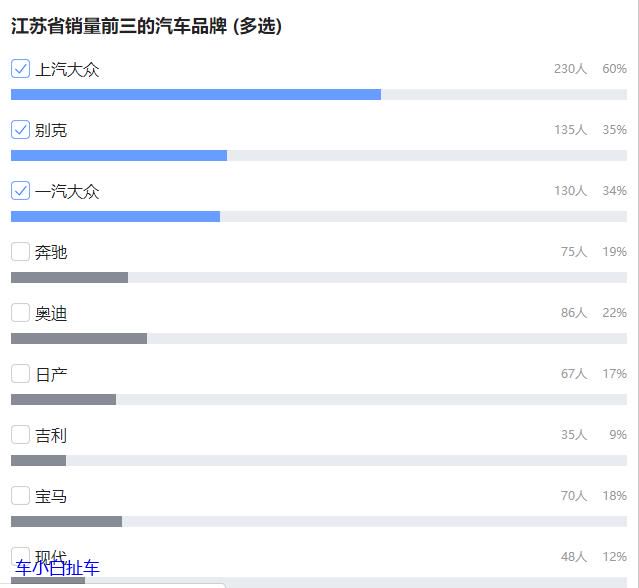Click the 奥迪 gray result bar
The height and width of the screenshot is (588, 639).
[79, 338]
